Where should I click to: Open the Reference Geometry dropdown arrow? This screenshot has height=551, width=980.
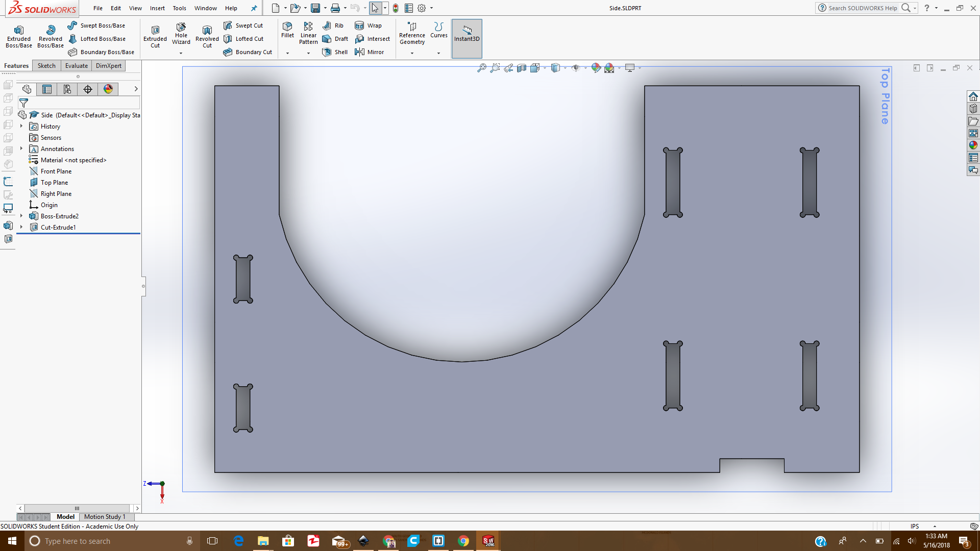[x=412, y=53]
